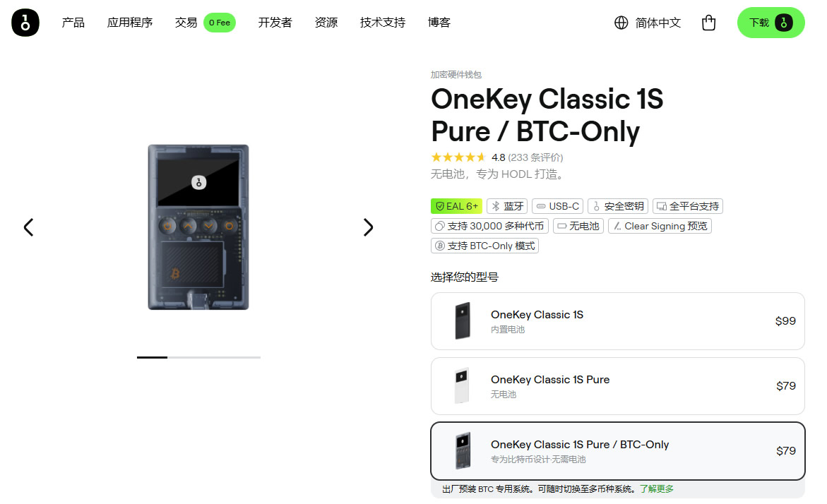827x504 pixels.
Task: Switch to the 开发者 section
Action: 275,22
